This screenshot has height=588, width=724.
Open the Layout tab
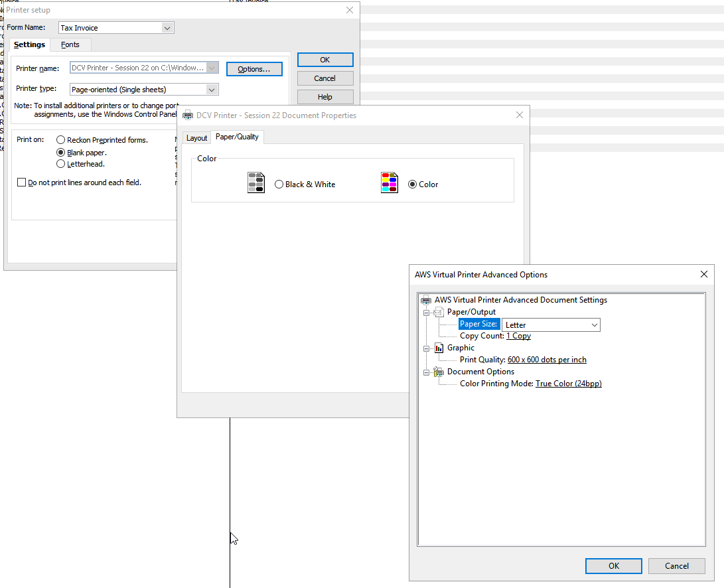(196, 138)
